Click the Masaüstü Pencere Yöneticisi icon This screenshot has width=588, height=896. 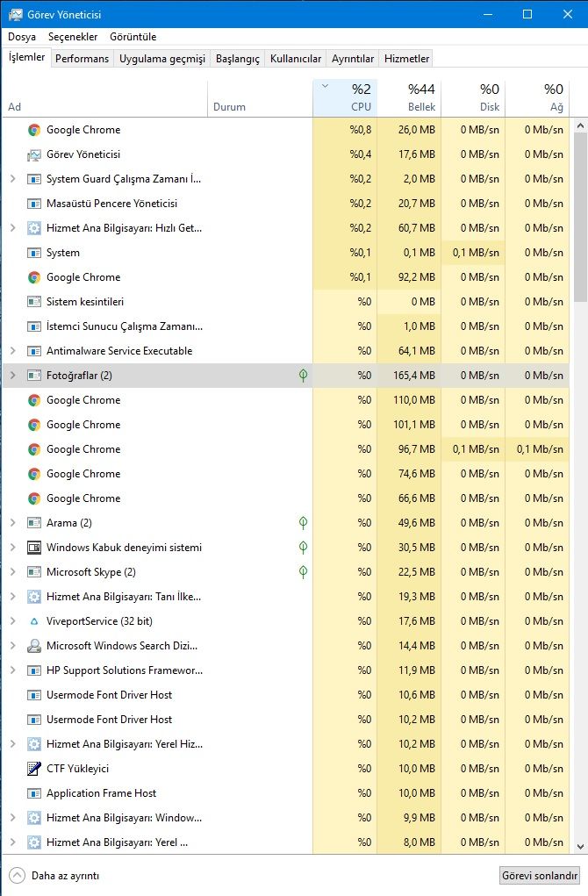click(34, 204)
